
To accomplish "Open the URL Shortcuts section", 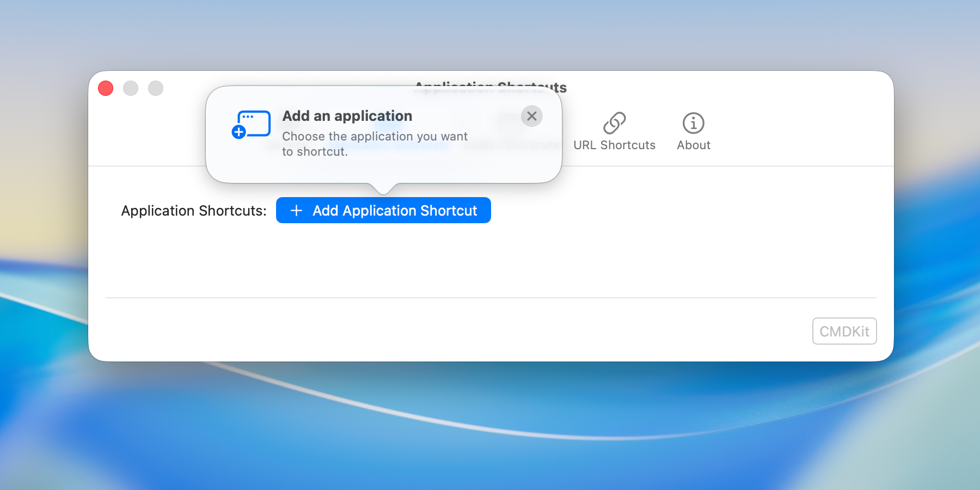I will [615, 131].
